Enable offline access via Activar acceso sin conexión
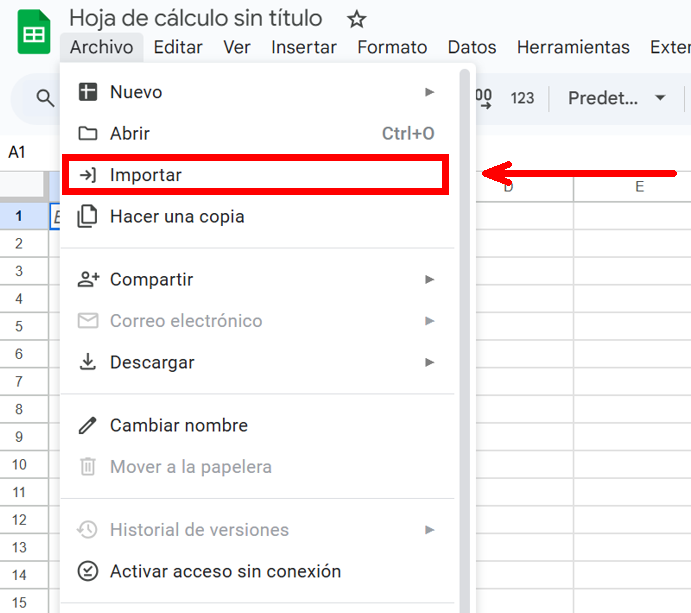Screen dimensions: 691x613 225,571
